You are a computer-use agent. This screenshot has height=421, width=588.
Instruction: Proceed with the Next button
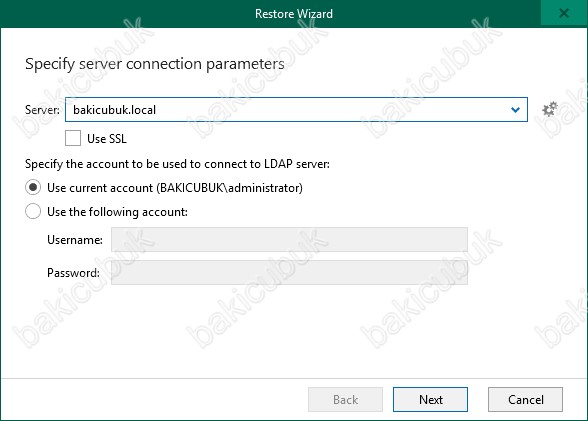[x=430, y=399]
